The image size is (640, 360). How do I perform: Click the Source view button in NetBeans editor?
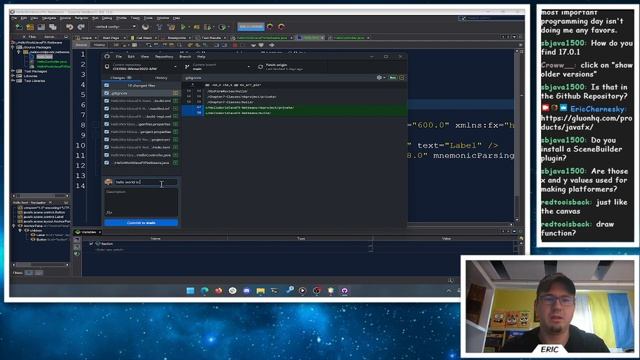click(x=81, y=45)
